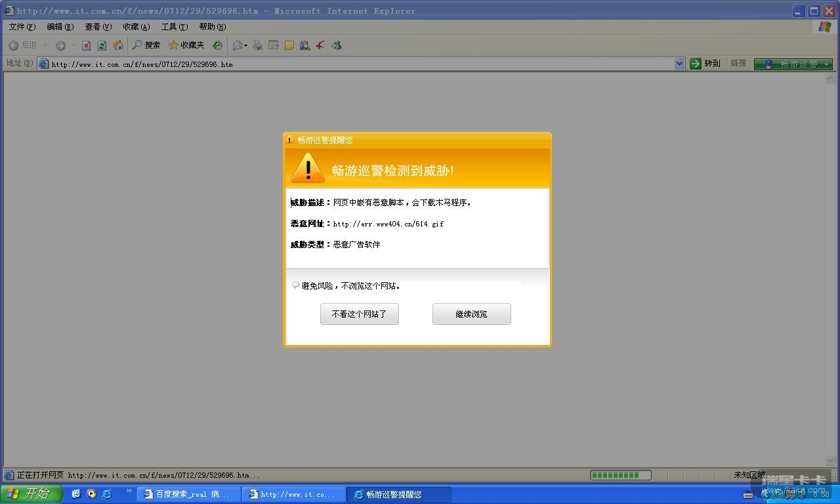This screenshot has height=504, width=840.
Task: Click the Edit page icon after Print
Action: [x=273, y=45]
